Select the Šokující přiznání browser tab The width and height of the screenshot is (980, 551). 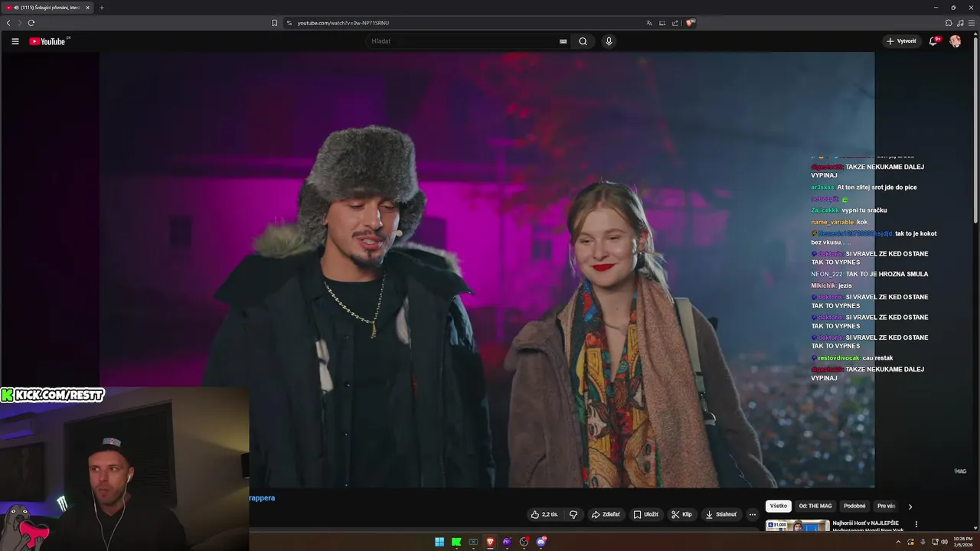46,8
